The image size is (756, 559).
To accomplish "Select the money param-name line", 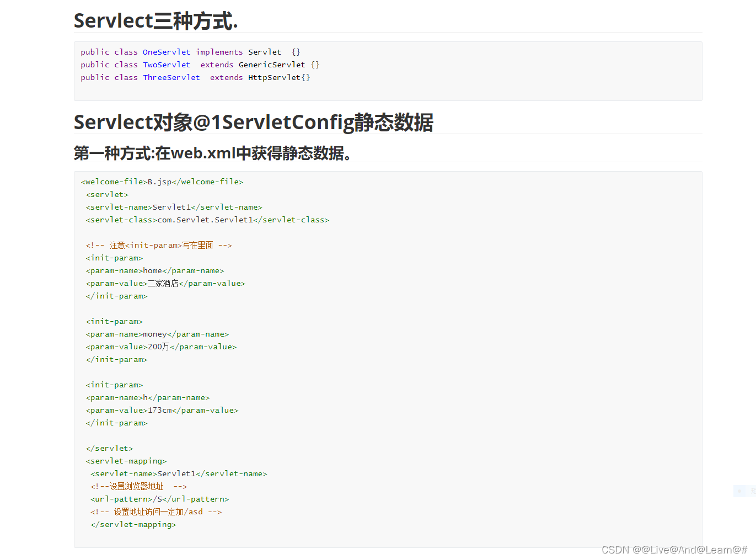I will click(157, 334).
